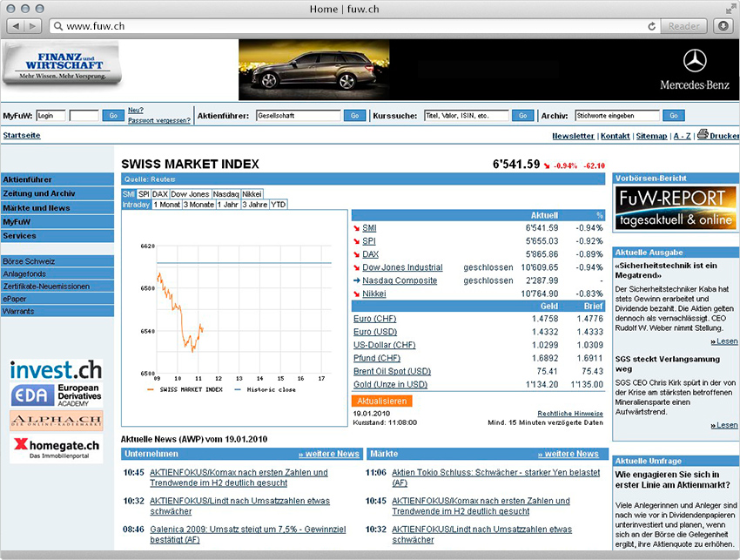Image resolution: width=740 pixels, height=560 pixels.
Task: Open the Sitemap link
Action: 651,136
